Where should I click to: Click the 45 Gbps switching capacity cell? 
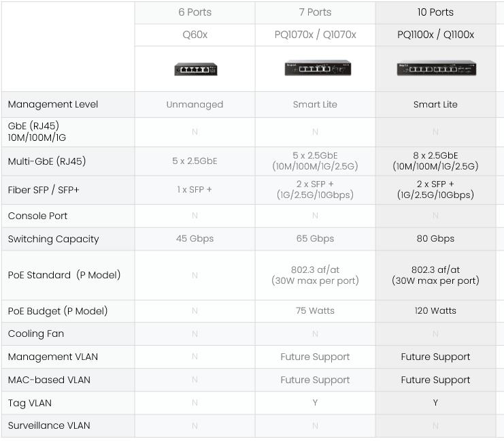click(x=195, y=239)
